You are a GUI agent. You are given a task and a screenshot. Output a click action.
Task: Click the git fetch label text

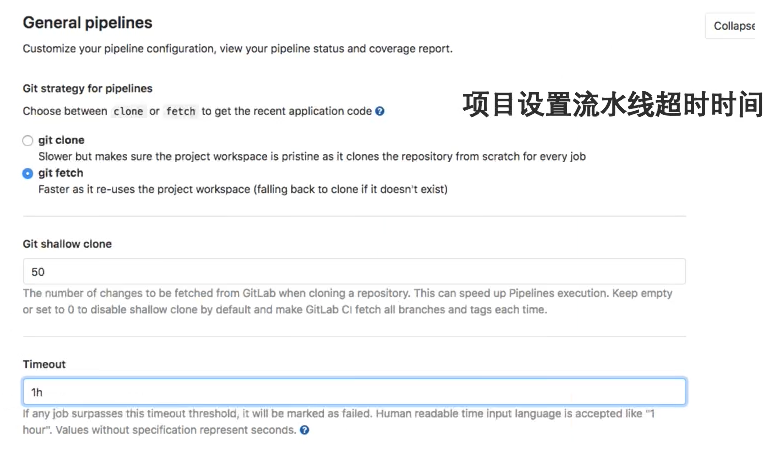click(61, 173)
